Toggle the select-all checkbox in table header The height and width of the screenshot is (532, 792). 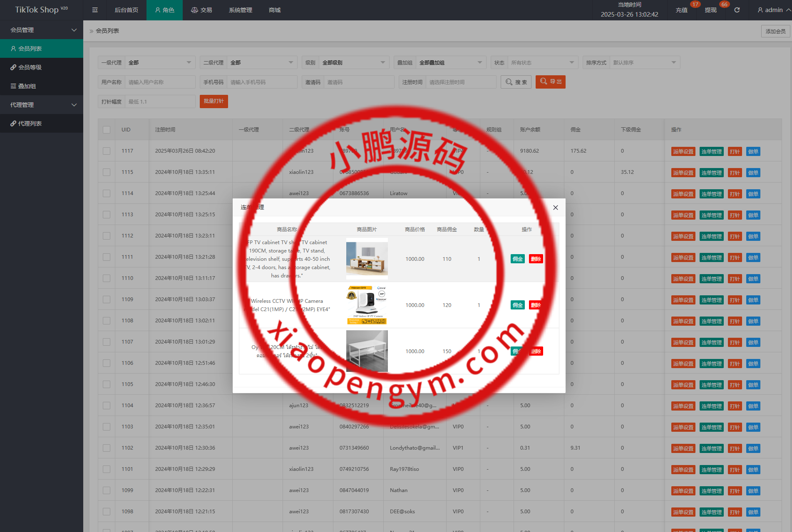tap(107, 130)
